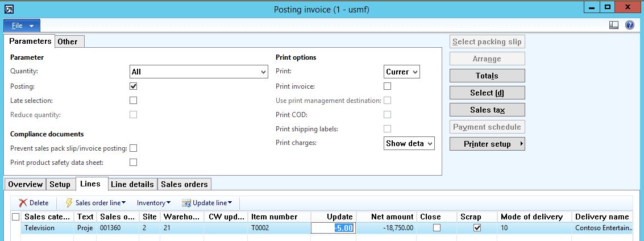Expand the File menu
Viewport: 644px width, 241px height.
click(22, 26)
